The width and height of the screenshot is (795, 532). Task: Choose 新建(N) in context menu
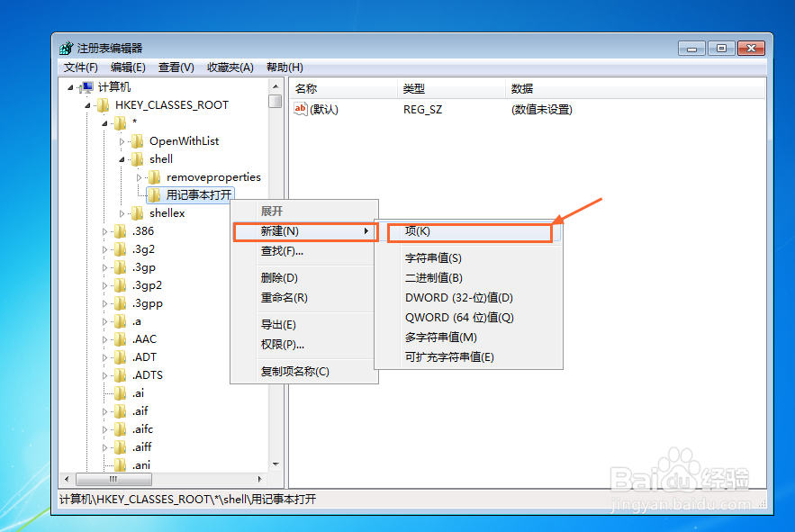pos(304,231)
